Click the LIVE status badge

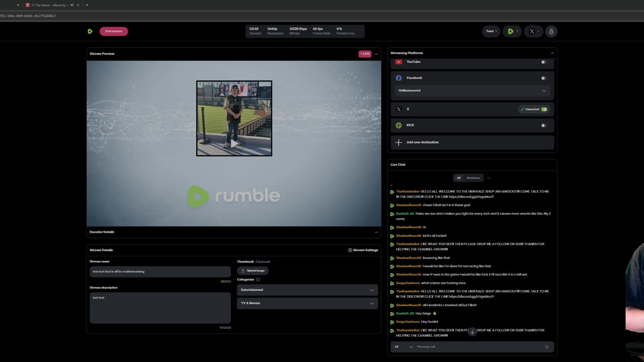click(365, 54)
